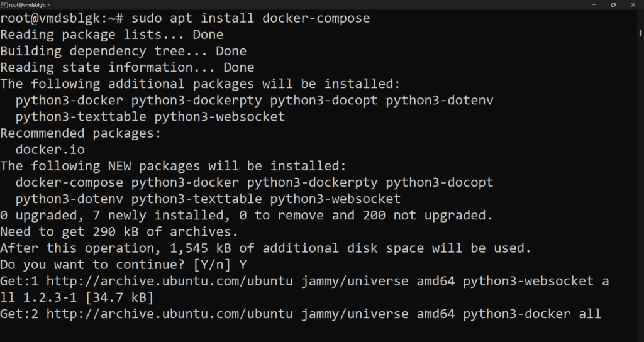
Task: Click 'python3-texttable' under additional packages
Action: (81, 116)
